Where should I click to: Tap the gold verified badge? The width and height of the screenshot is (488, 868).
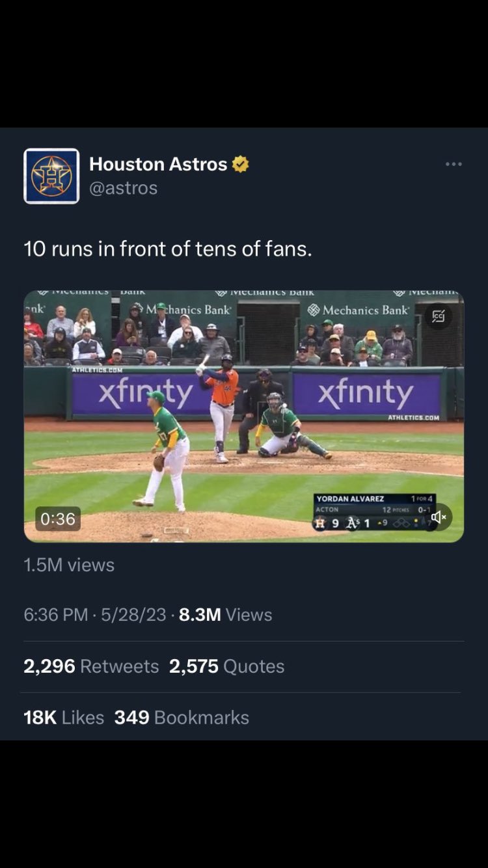pyautogui.click(x=241, y=164)
